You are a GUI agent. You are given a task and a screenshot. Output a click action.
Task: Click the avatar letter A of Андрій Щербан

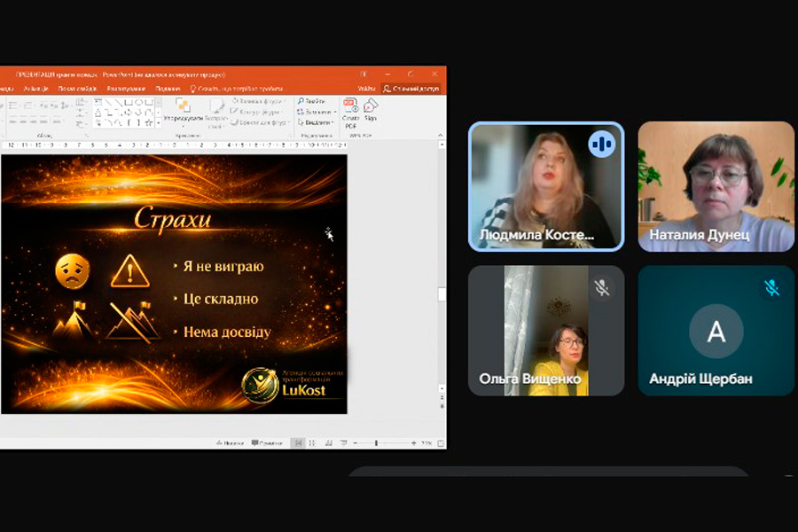tap(716, 332)
